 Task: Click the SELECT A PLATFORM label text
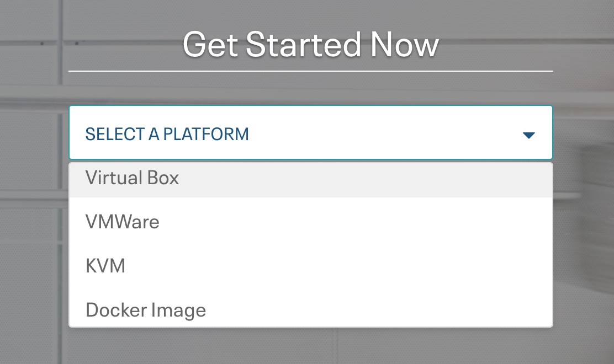pos(167,134)
